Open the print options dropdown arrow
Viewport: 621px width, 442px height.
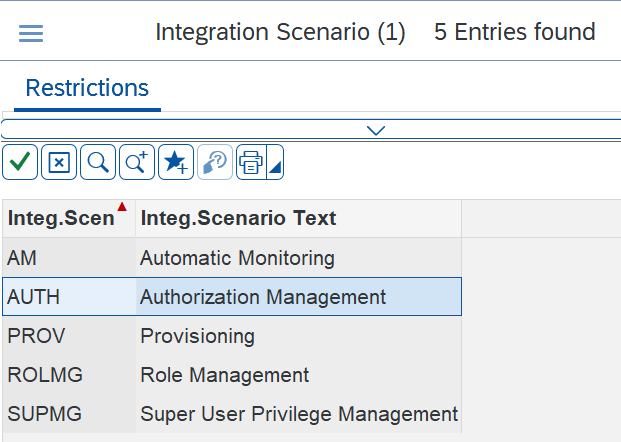pos(275,164)
